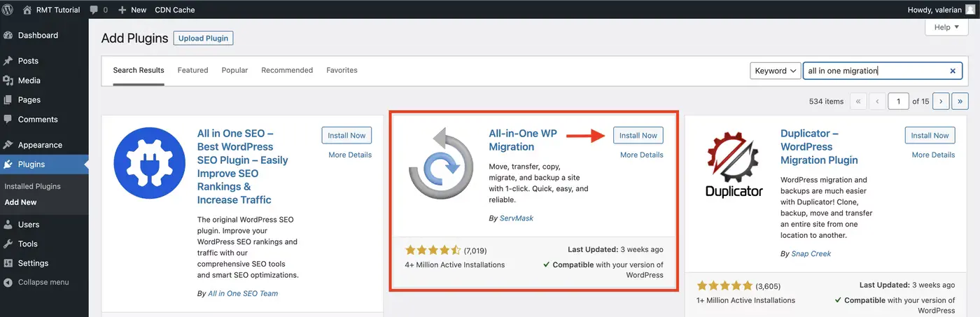Switch to the Popular tab
Image resolution: width=980 pixels, height=317 pixels.
click(x=234, y=70)
